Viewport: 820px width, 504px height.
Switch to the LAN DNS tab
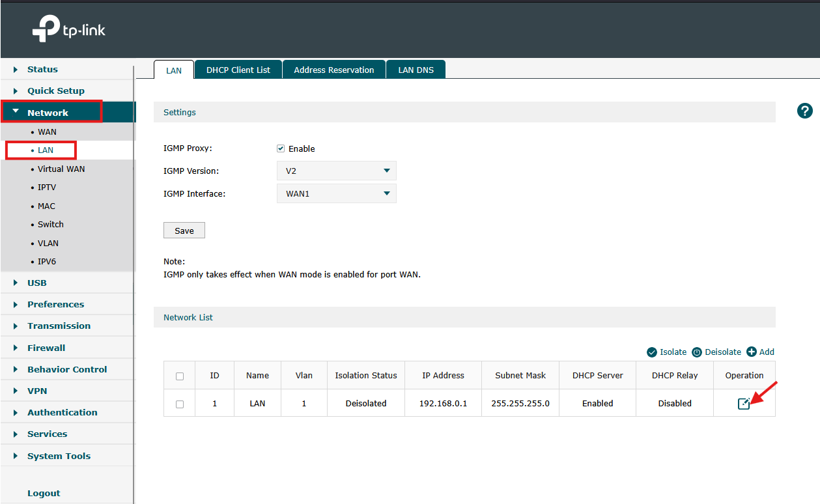tap(416, 69)
